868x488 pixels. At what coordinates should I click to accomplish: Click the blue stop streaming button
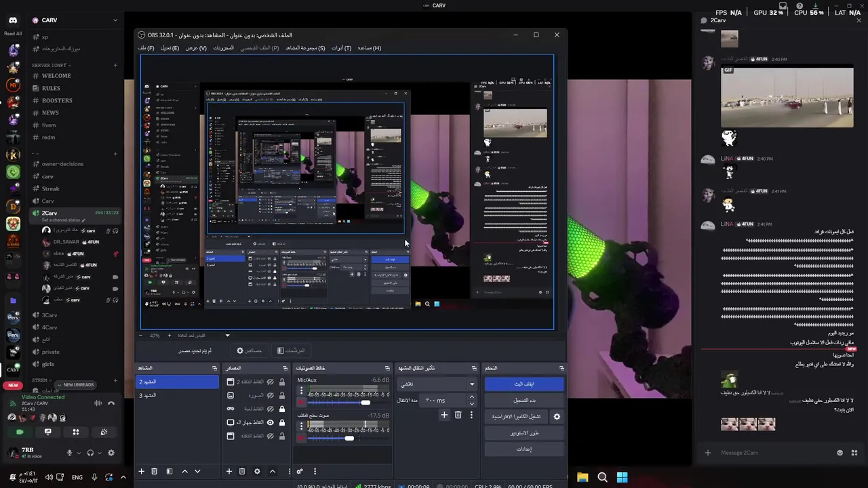pos(524,384)
